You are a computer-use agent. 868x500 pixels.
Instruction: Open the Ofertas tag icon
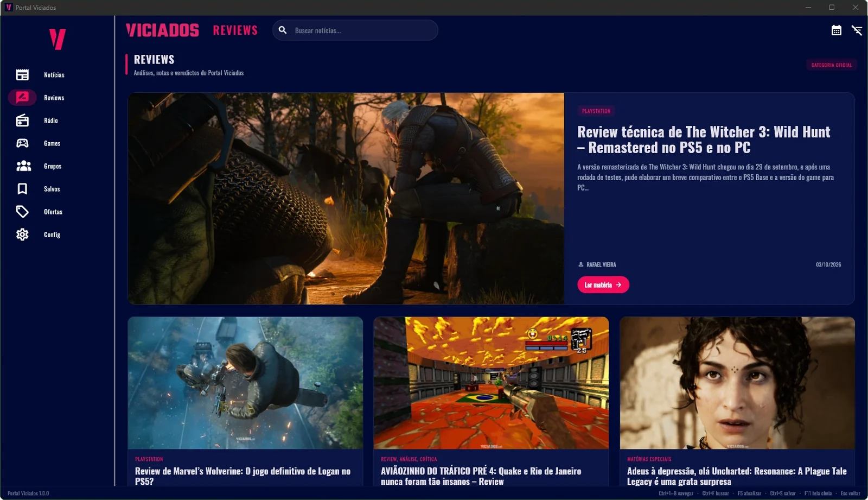(22, 212)
